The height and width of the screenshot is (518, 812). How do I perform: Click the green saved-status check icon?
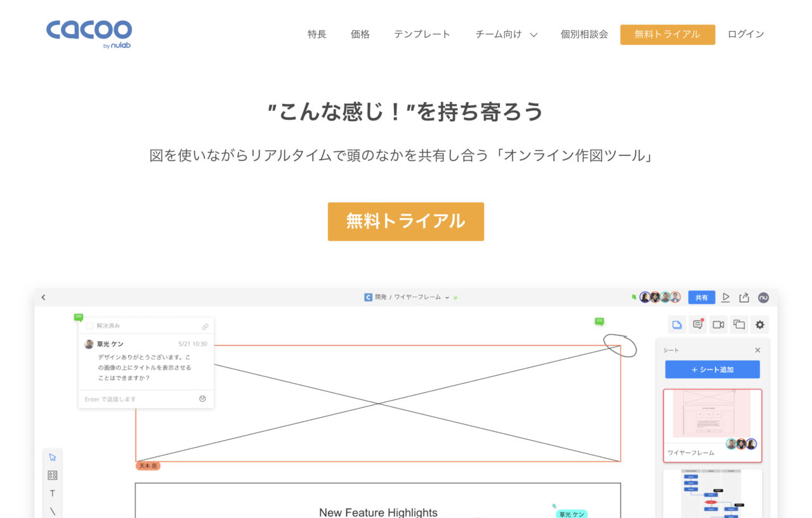click(x=455, y=297)
